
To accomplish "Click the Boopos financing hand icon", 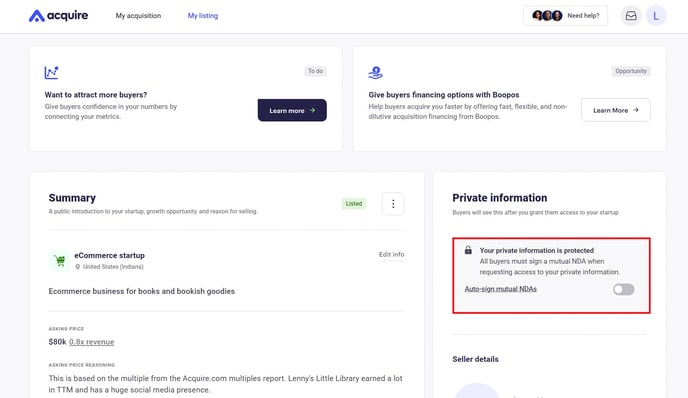I will point(376,72).
